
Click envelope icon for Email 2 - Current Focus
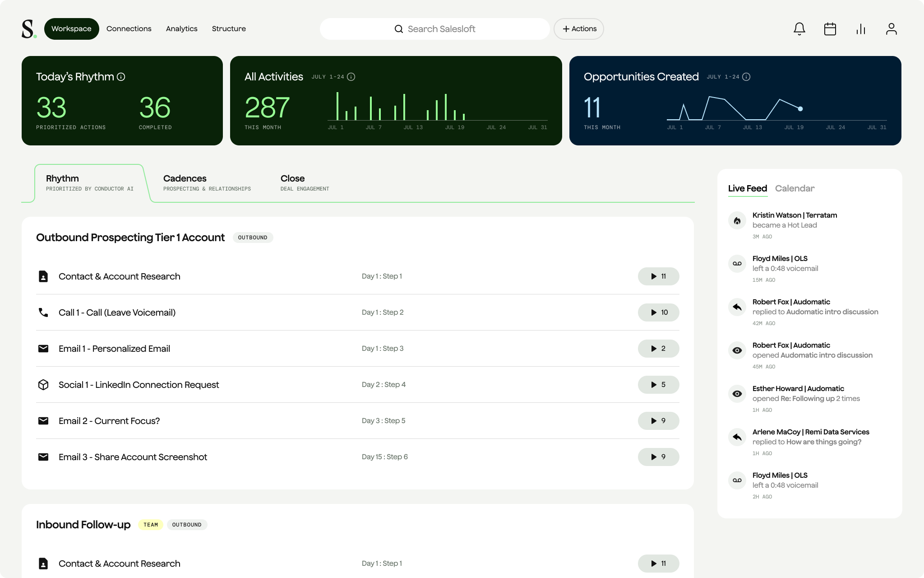43,421
